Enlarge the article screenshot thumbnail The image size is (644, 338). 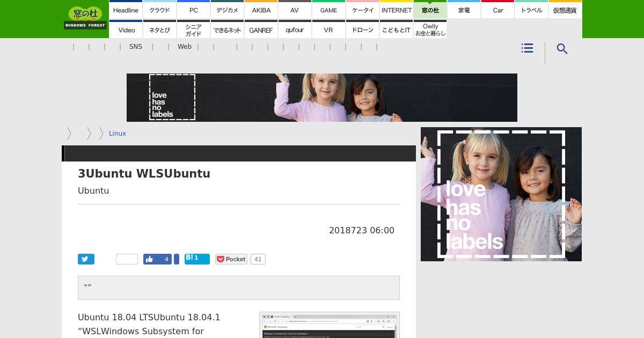(330, 325)
